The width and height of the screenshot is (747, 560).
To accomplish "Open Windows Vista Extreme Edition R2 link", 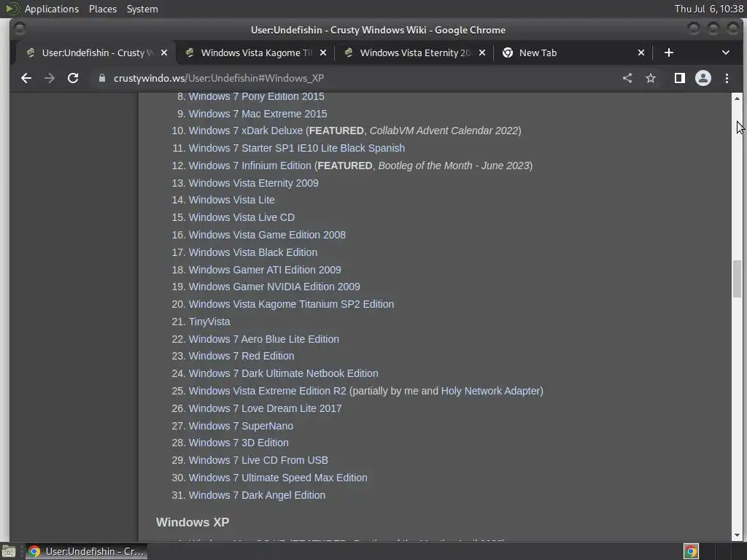I will pos(267,391).
